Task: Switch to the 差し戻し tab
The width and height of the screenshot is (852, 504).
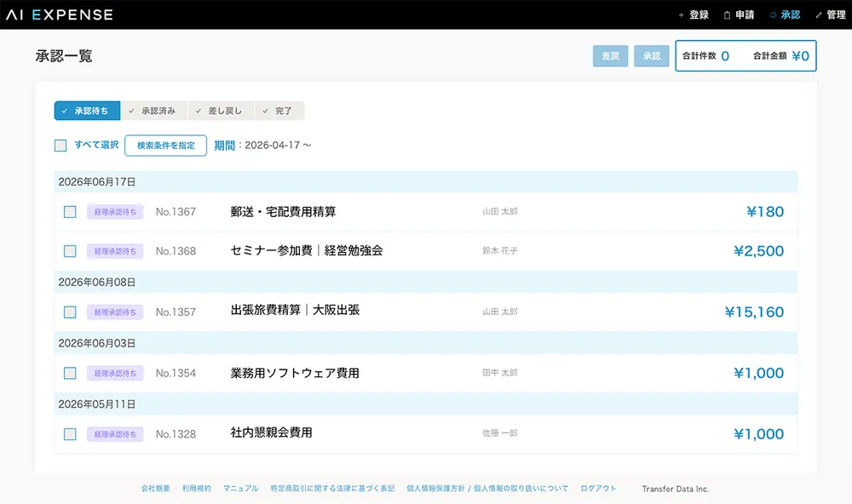Action: click(x=222, y=111)
